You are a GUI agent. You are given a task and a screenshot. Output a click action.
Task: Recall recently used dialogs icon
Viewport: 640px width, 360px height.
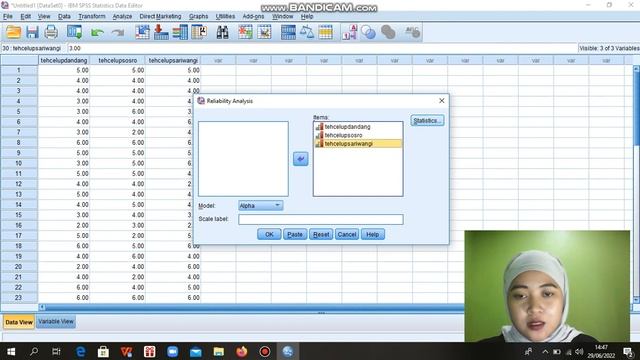click(75, 32)
